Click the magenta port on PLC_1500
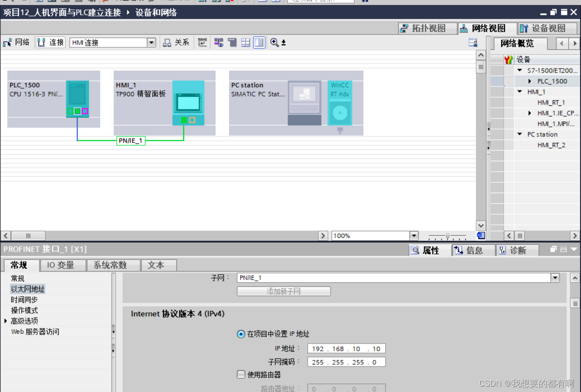581x392 pixels. click(x=85, y=111)
